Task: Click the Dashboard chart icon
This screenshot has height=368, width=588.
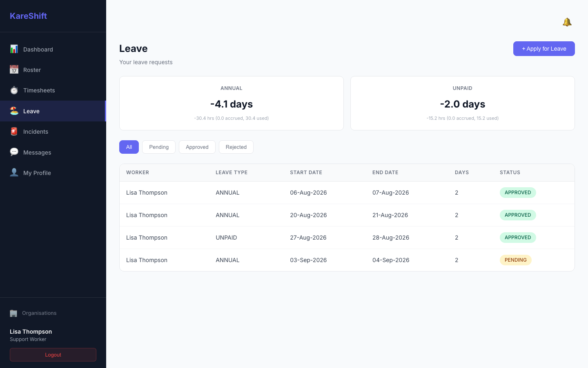Action: (x=14, y=49)
